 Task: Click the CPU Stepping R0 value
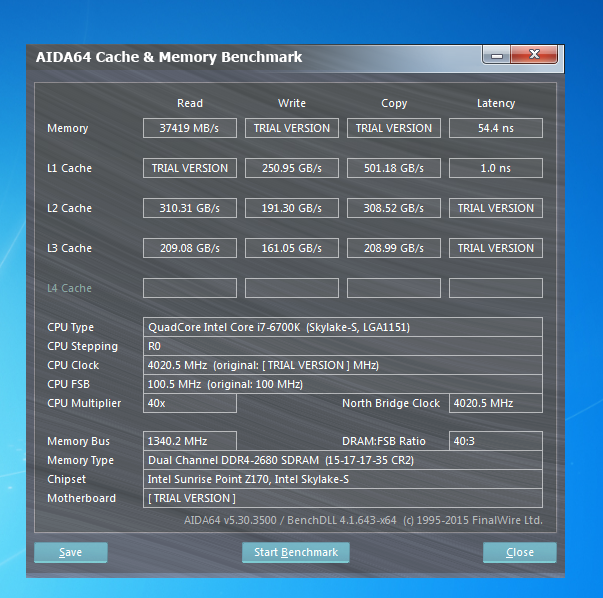[343, 346]
